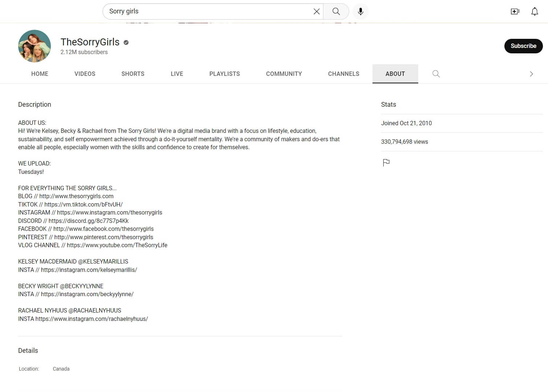Viewport: 548px width, 392px height.
Task: Click the Description heading
Action: pos(35,105)
